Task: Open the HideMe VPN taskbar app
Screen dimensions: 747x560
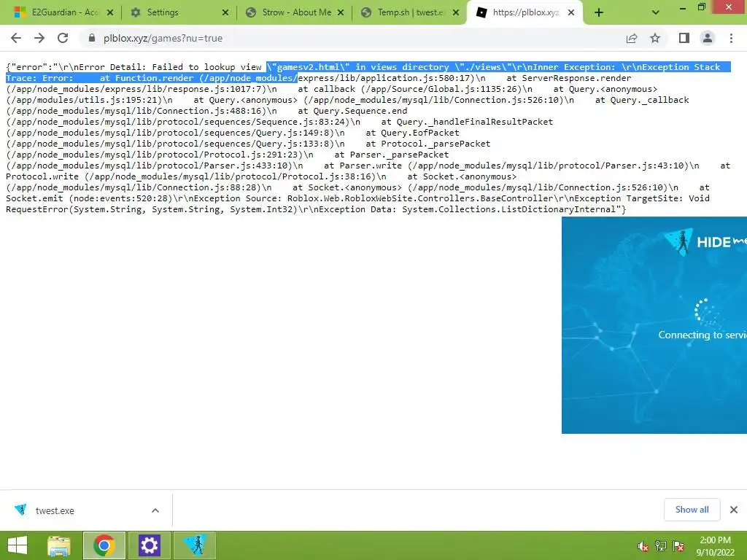Action: 194,545
